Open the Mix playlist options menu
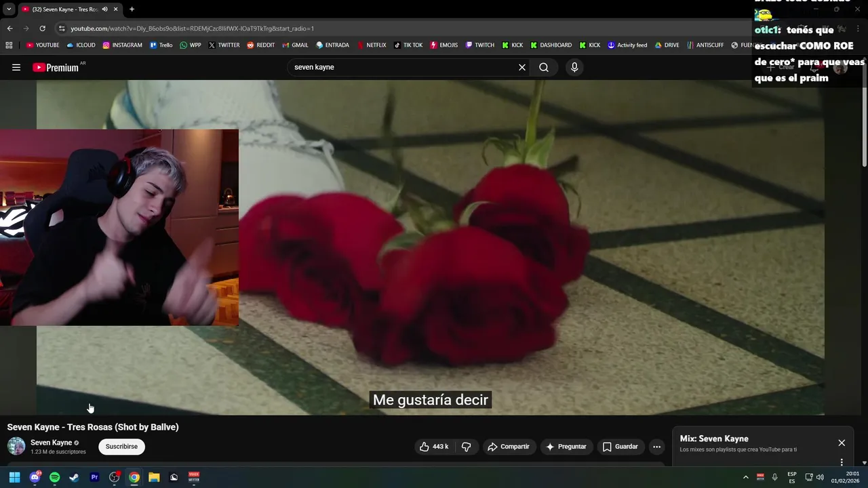The height and width of the screenshot is (488, 868). (x=842, y=462)
